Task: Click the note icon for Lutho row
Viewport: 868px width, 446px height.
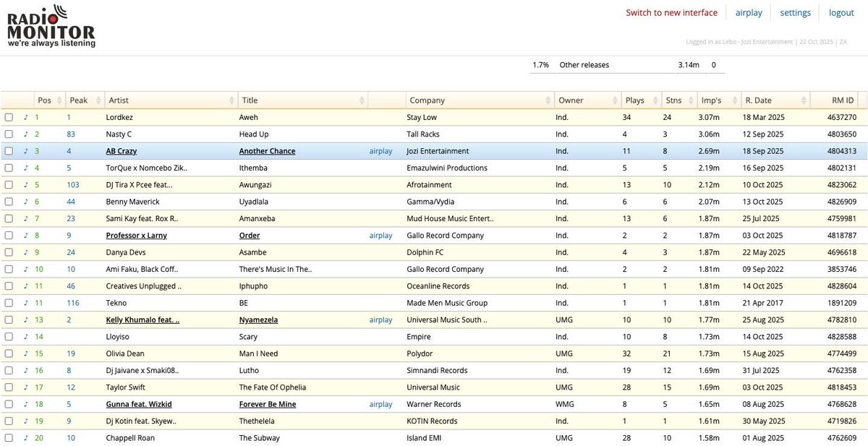Action: 25,370
